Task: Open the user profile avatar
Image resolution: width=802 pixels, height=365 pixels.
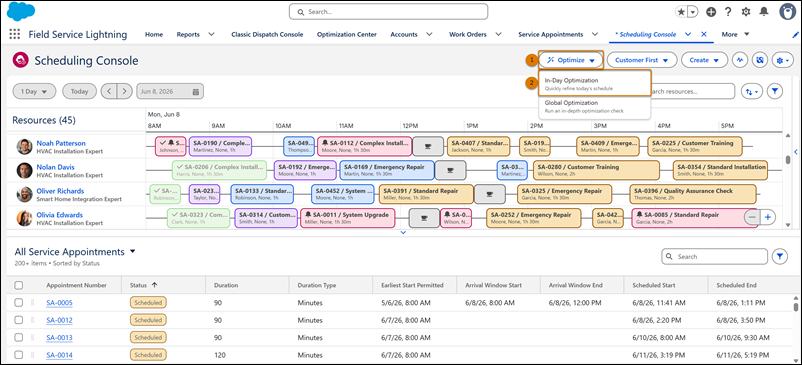Action: tap(788, 11)
